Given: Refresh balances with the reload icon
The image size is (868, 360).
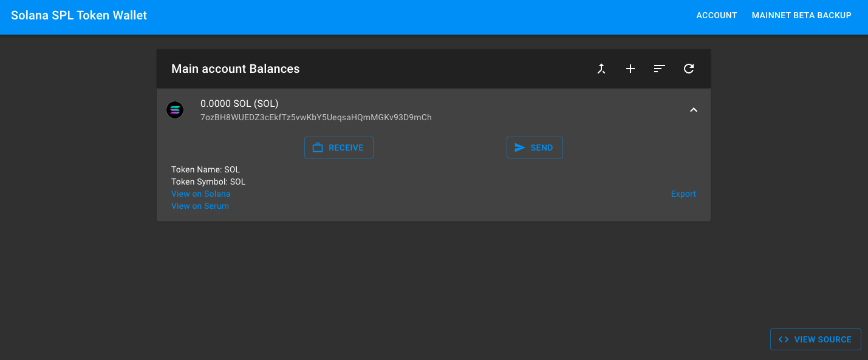Looking at the screenshot, I should (689, 69).
